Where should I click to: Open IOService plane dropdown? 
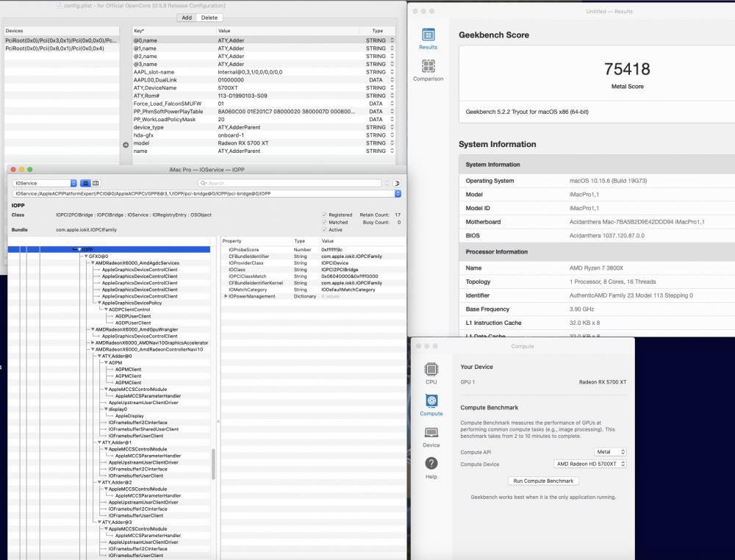[x=45, y=183]
